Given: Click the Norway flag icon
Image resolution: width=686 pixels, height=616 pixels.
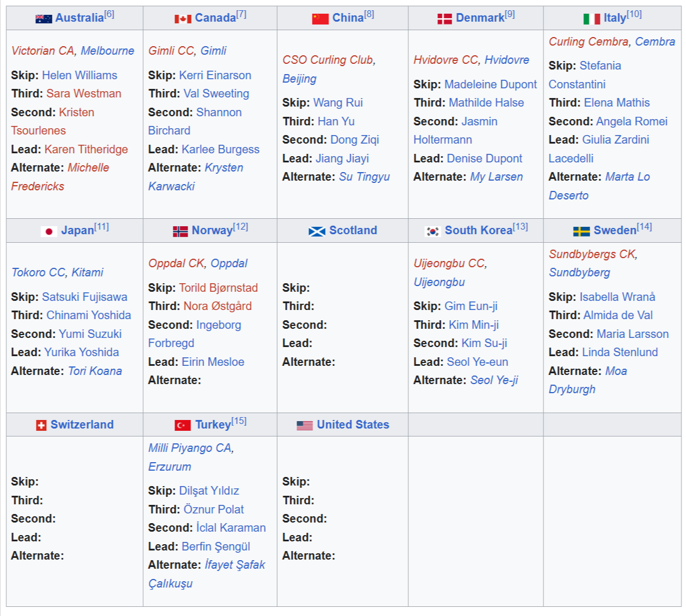Looking at the screenshot, I should point(180,231).
